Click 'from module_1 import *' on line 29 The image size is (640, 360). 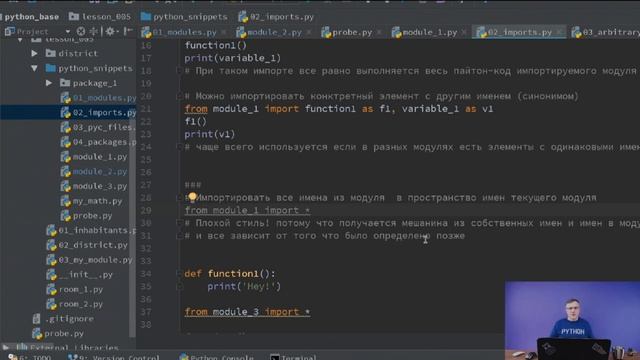click(247, 211)
